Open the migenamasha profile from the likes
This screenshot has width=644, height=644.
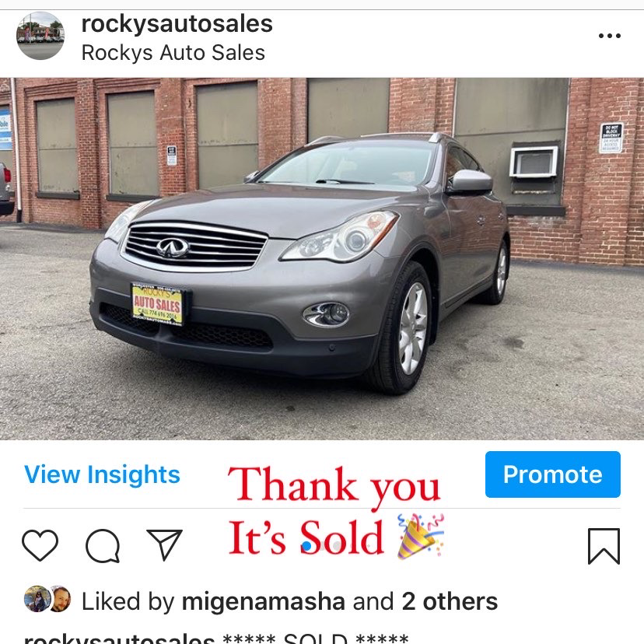(263, 602)
